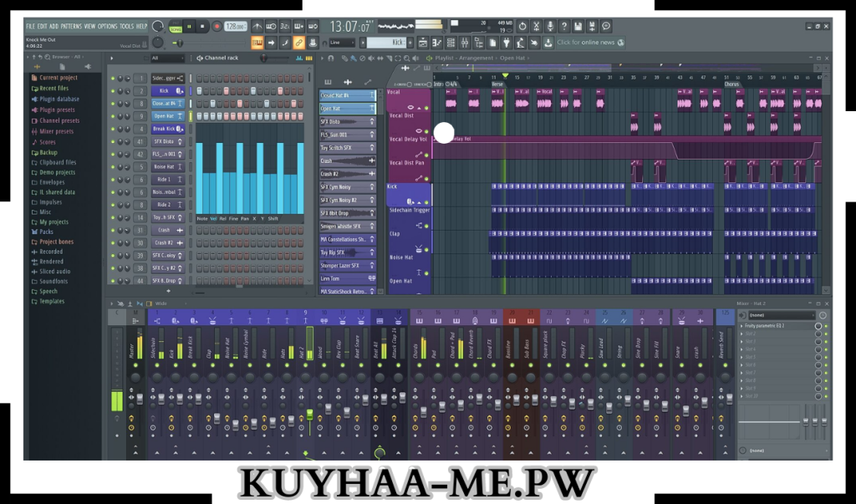Screen dimensions: 856x504
Task: Click the 'Click for online news' link
Action: click(x=586, y=43)
